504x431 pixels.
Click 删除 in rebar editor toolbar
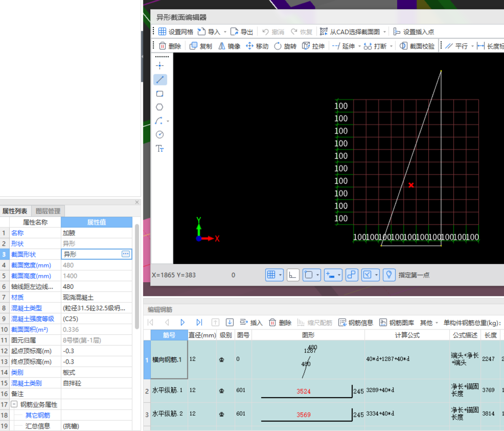coord(280,322)
